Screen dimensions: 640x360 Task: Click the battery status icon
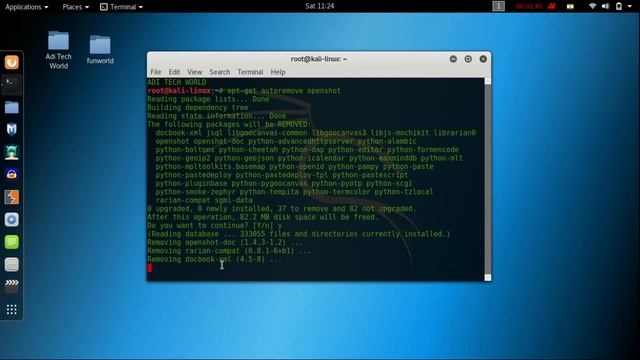click(619, 6)
